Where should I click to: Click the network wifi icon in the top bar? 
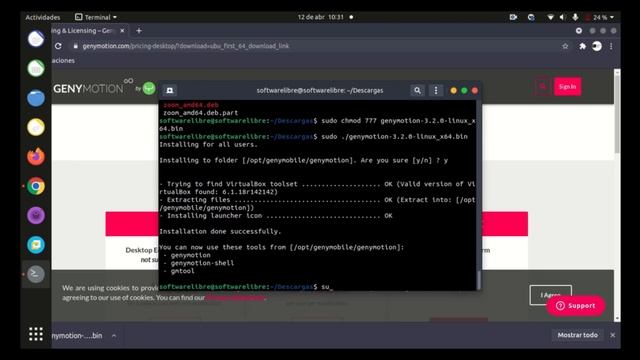pos(550,17)
